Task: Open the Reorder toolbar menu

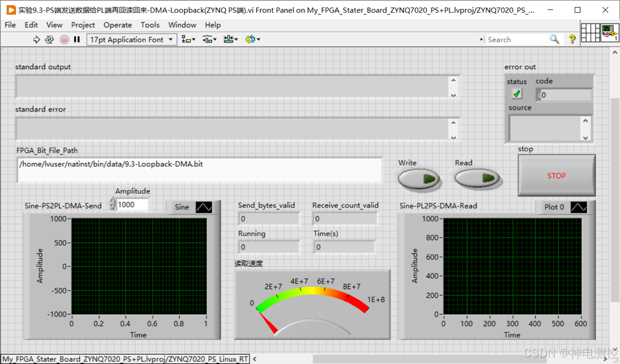Action: coord(253,40)
